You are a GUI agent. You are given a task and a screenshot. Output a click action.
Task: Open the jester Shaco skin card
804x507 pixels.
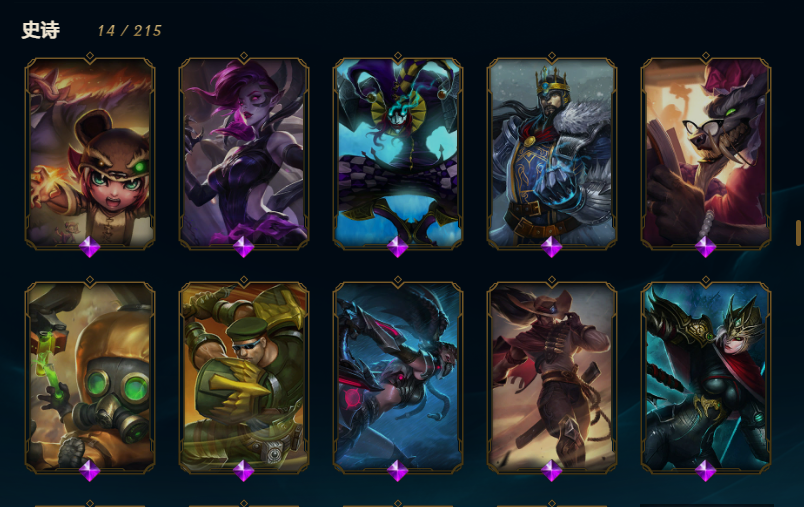(x=398, y=152)
